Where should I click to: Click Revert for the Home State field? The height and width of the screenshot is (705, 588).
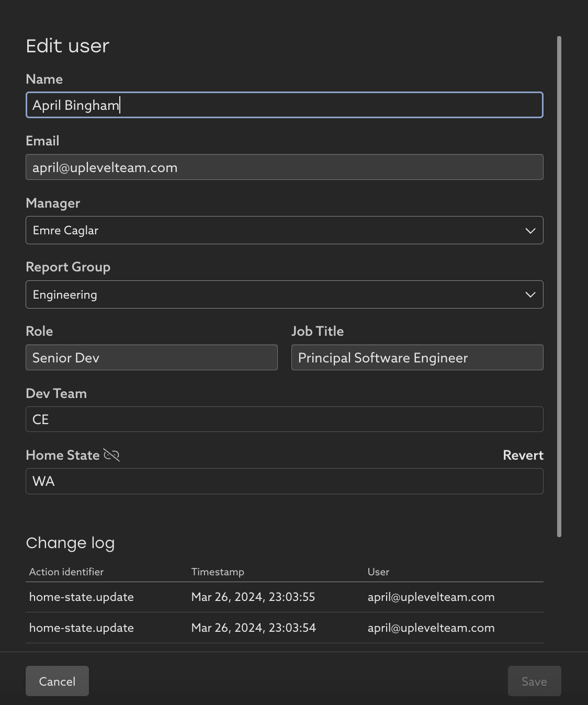click(x=523, y=455)
